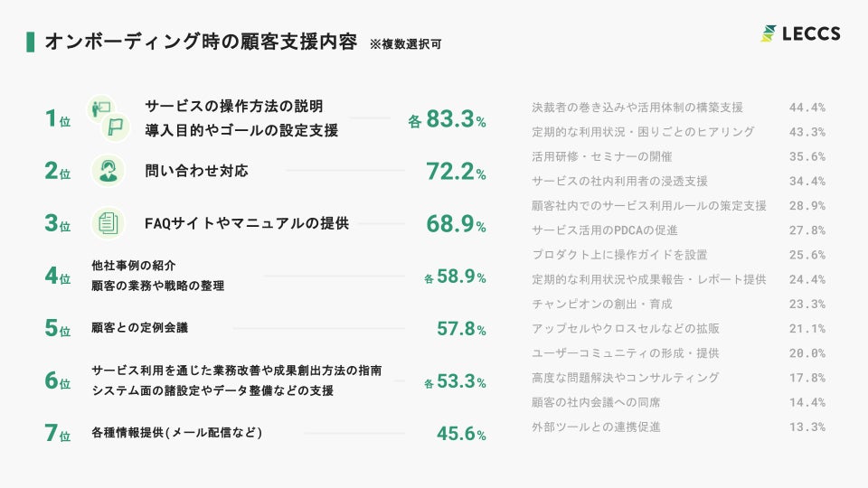
Task: Select the 72.2% value
Action: pyautogui.click(x=456, y=172)
